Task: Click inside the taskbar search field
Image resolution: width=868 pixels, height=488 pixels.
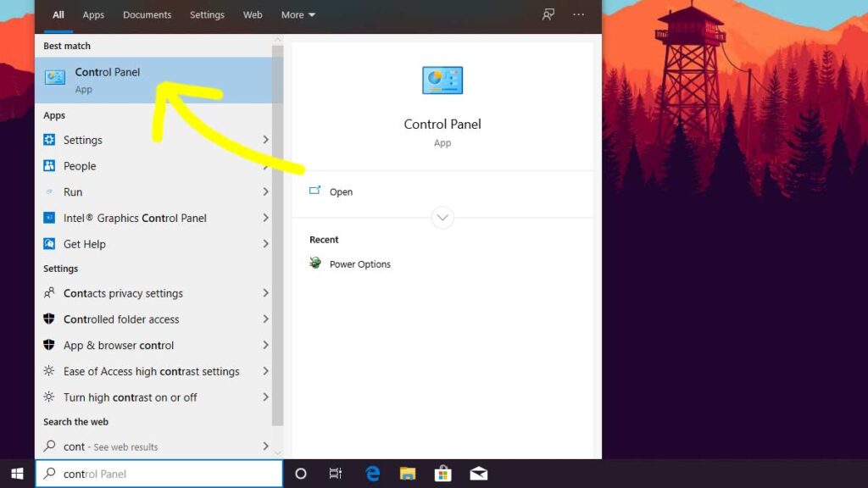Action: coord(159,474)
